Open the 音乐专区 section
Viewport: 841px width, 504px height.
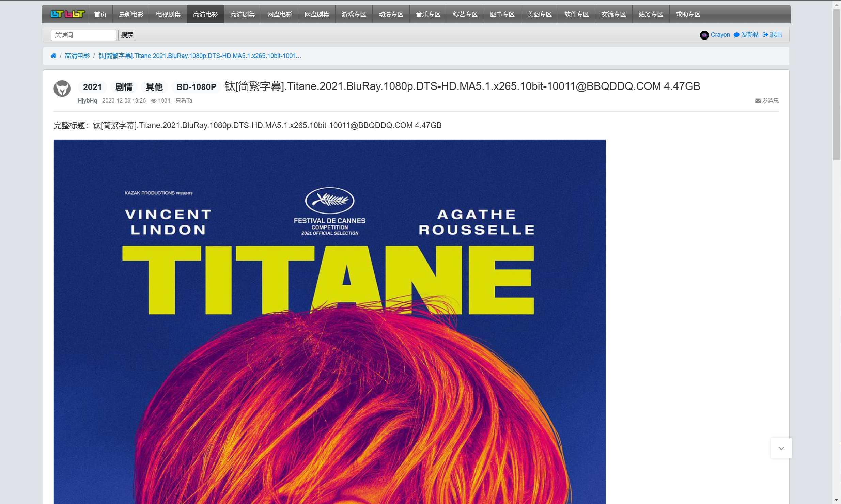428,14
